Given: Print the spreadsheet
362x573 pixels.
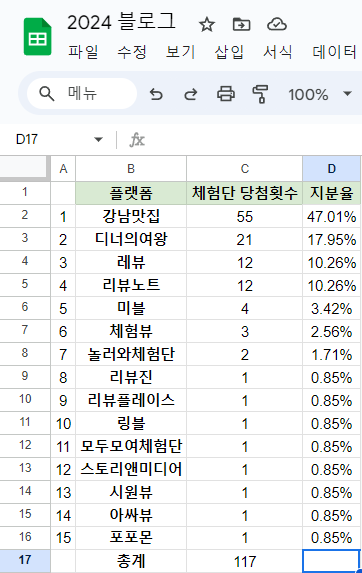Looking at the screenshot, I should point(226,94).
